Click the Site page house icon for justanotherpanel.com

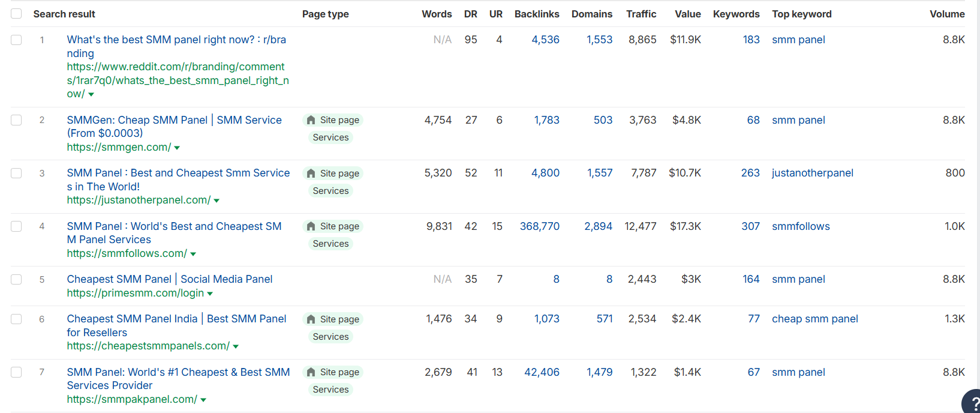coord(311,173)
